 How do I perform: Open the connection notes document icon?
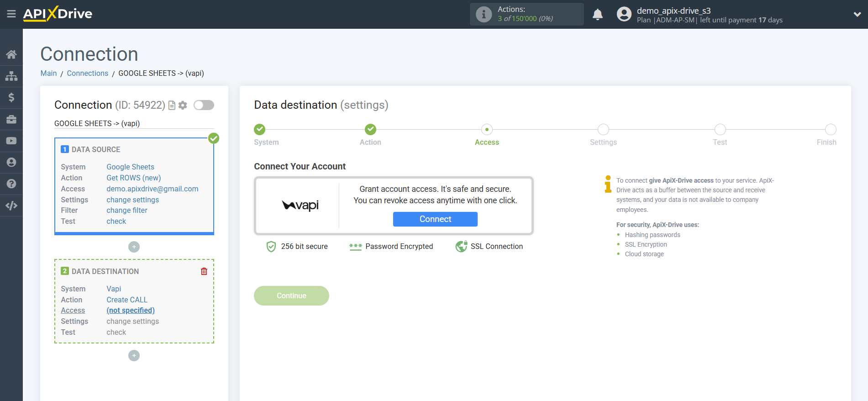coord(172,106)
